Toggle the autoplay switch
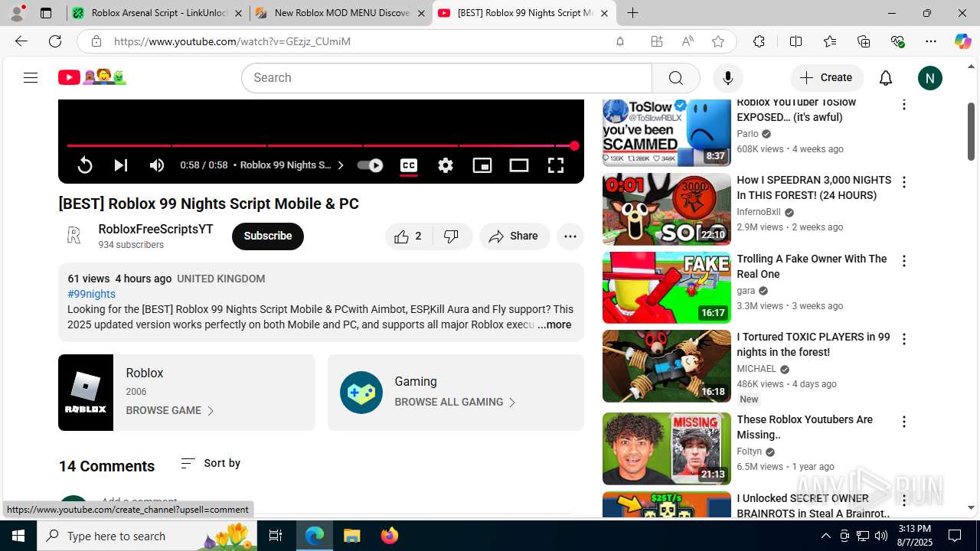This screenshot has height=551, width=980. click(371, 165)
